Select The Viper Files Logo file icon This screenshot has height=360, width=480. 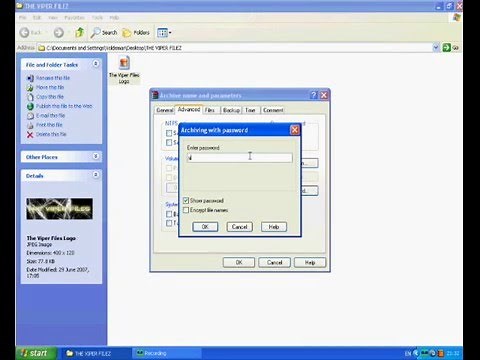pos(124,69)
